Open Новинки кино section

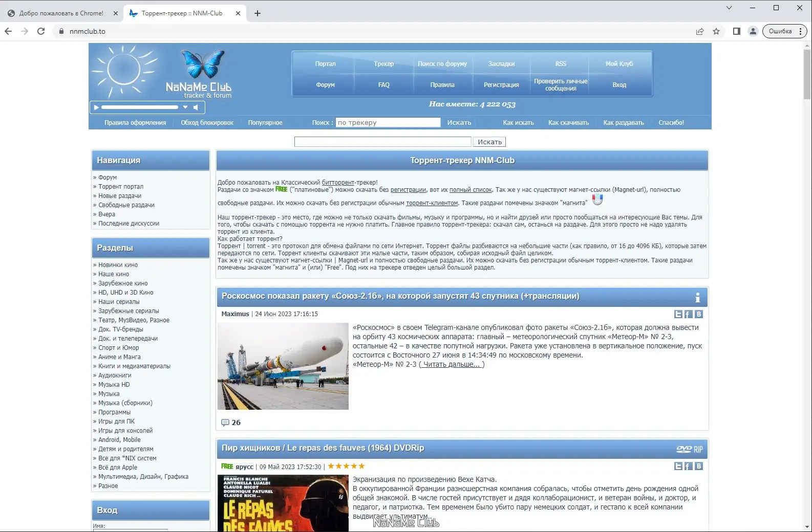[x=118, y=265]
